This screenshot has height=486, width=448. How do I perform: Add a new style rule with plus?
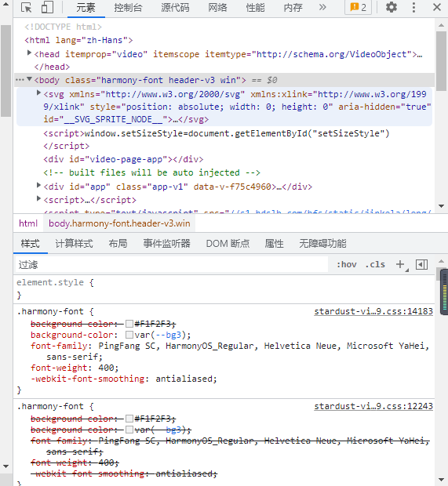400,264
